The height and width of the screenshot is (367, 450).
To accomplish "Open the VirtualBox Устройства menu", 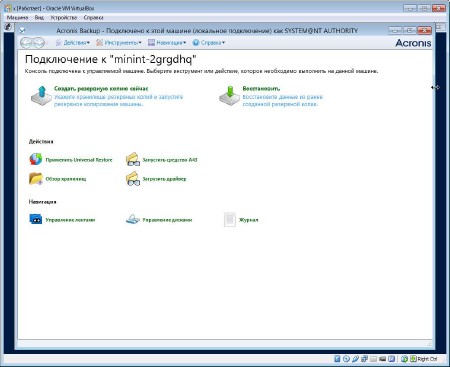I will pos(64,18).
